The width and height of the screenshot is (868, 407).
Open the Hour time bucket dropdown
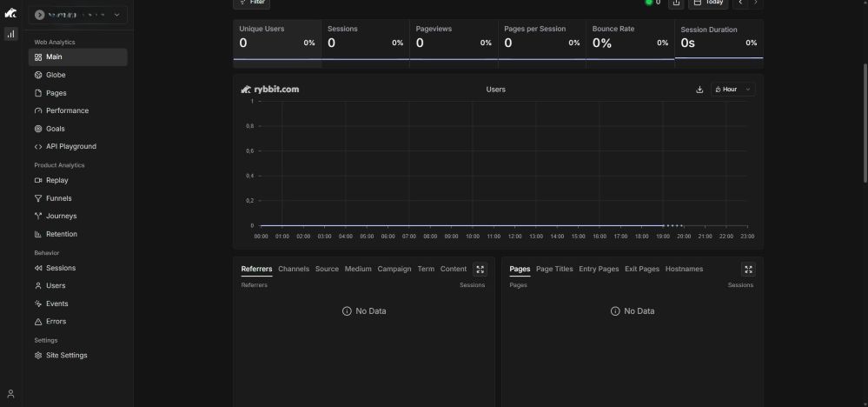click(x=732, y=90)
